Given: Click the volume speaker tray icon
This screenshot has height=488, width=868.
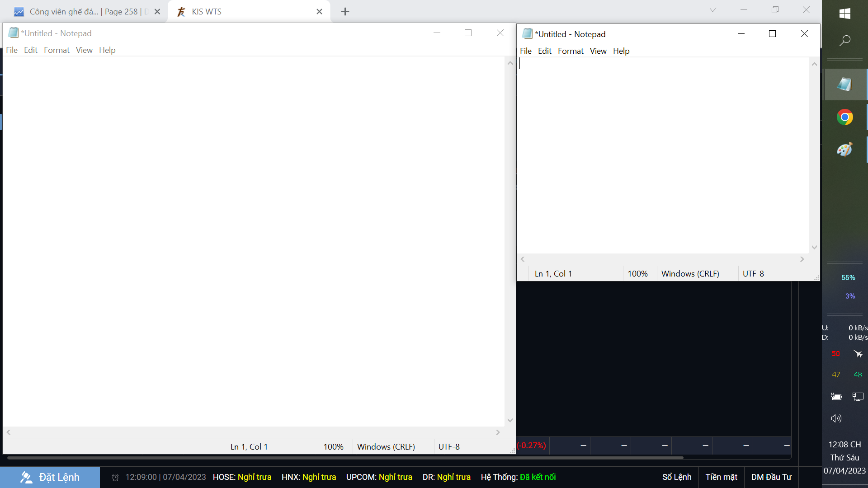Looking at the screenshot, I should [836, 418].
